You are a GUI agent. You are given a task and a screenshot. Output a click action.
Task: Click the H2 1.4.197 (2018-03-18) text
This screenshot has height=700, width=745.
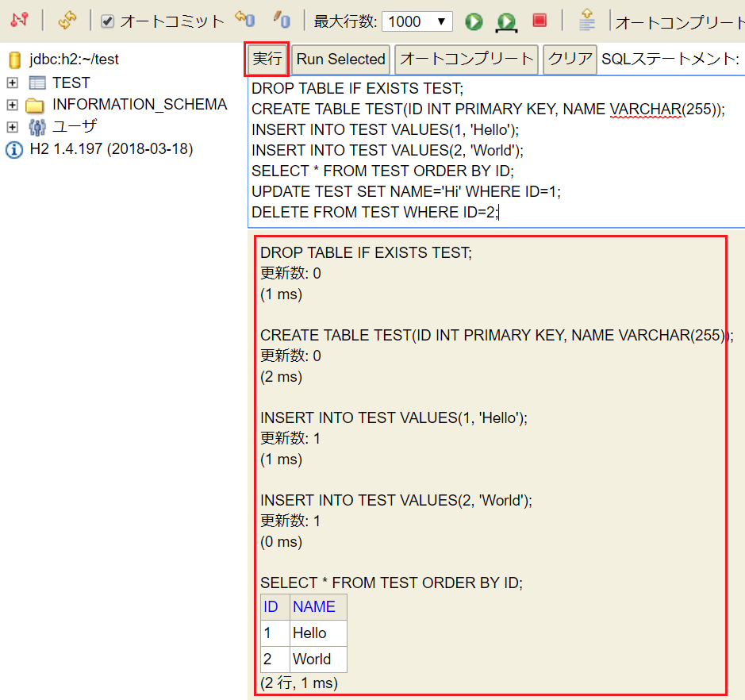[x=111, y=149]
